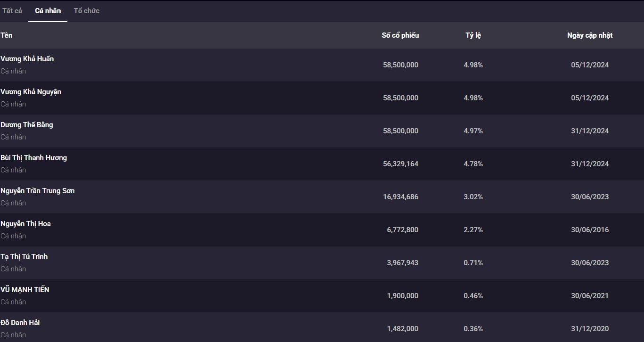Click the 56,329,164 share count cell
Image resolution: width=644 pixels, height=342 pixels.
[400, 164]
